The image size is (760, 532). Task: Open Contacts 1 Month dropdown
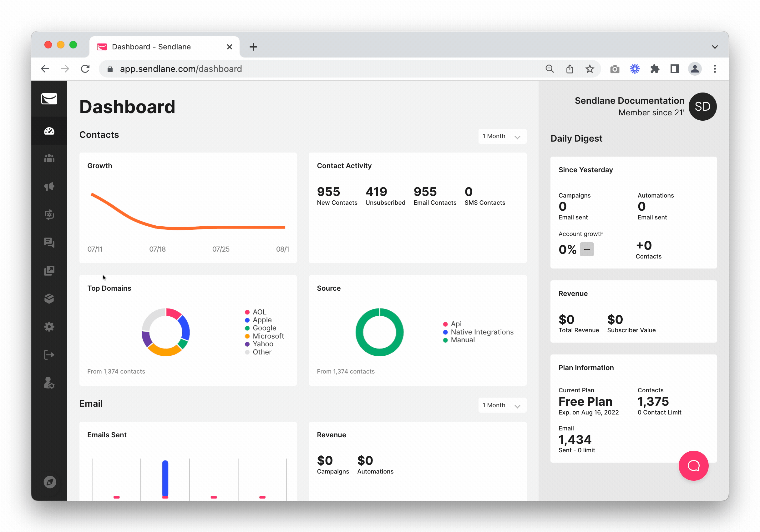(x=502, y=136)
